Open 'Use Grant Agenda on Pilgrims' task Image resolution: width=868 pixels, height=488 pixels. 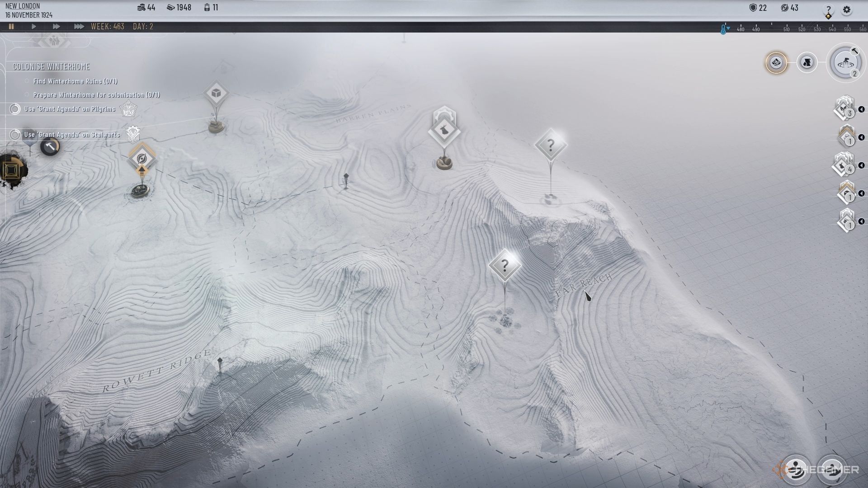70,109
